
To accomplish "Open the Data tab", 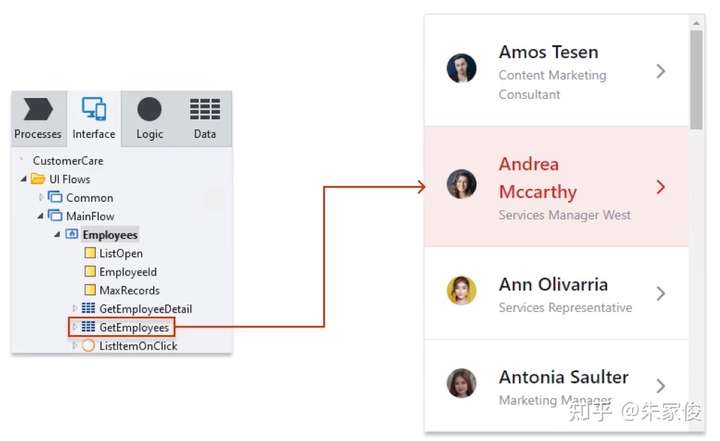I will pyautogui.click(x=205, y=119).
